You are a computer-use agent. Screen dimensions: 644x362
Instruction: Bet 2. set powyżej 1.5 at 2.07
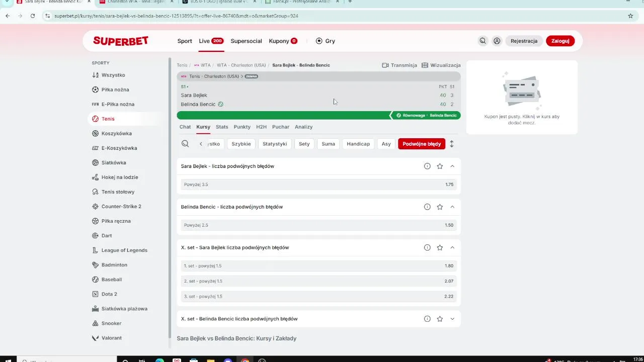[x=319, y=281]
